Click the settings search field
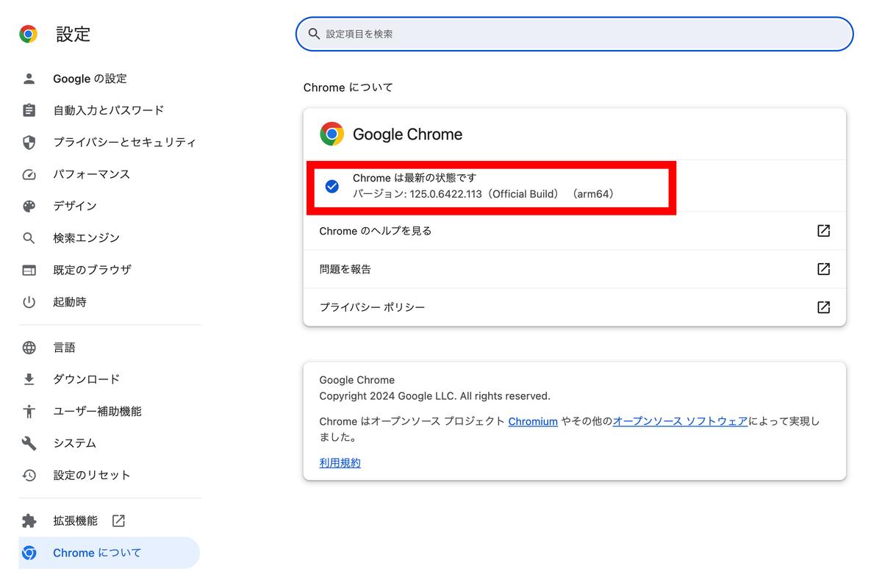Screen dimensions: 882x588 coord(574,34)
